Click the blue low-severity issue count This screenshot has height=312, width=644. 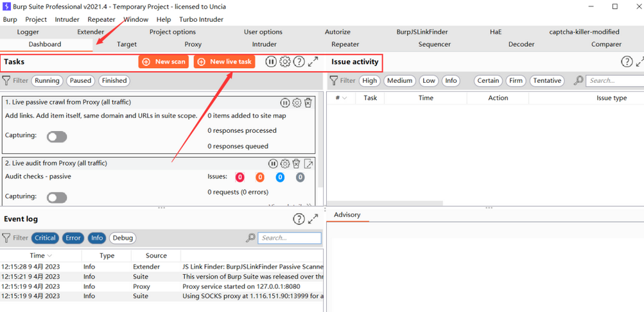click(x=280, y=177)
